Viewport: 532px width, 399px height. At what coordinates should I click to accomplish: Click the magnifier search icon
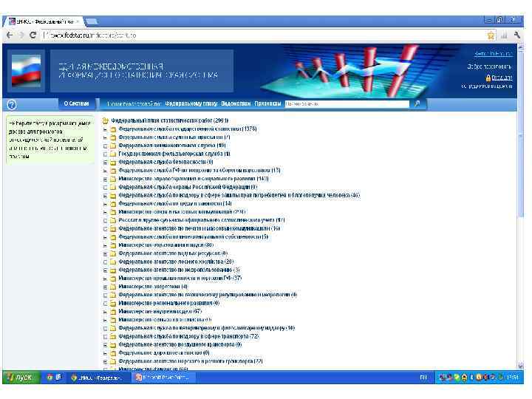[x=417, y=104]
